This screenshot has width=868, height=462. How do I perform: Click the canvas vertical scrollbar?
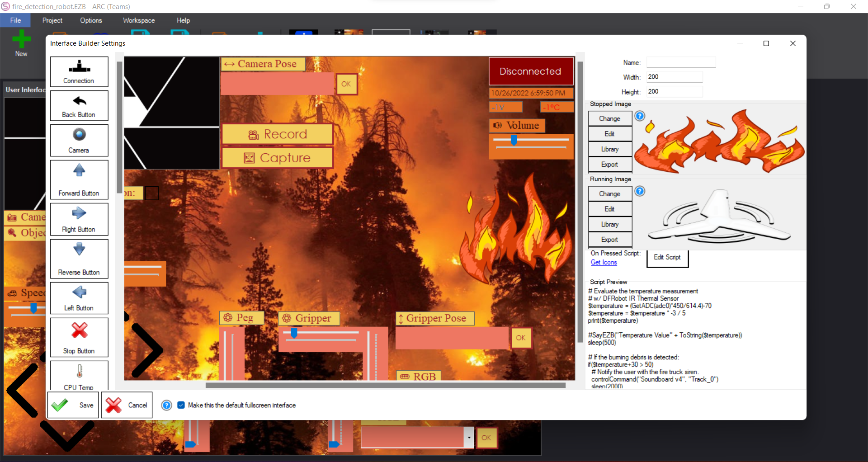[580, 202]
